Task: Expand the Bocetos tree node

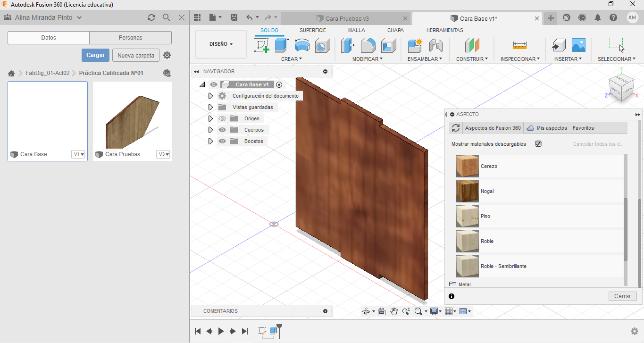Action: [211, 141]
